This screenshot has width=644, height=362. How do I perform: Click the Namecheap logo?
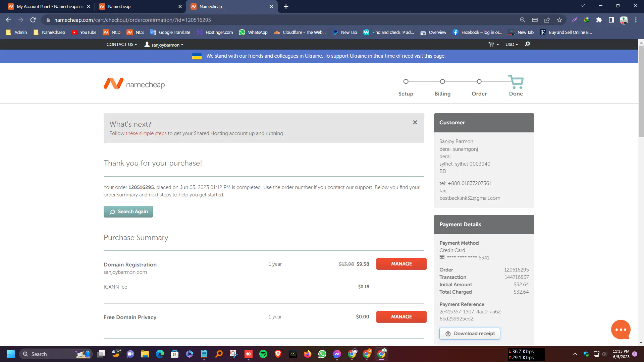[x=134, y=84]
